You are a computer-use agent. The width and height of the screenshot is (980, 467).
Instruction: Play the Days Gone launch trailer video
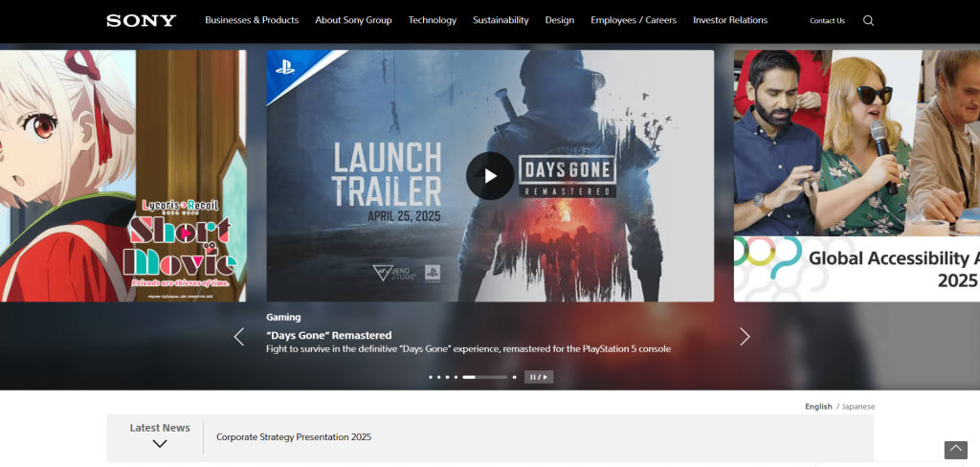point(490,176)
